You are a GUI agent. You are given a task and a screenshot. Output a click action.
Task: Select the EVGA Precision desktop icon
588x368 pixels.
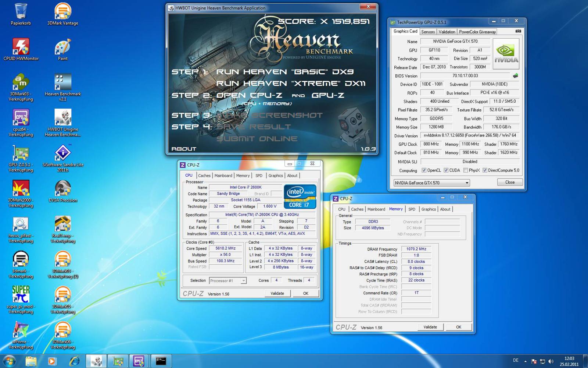coord(63,191)
